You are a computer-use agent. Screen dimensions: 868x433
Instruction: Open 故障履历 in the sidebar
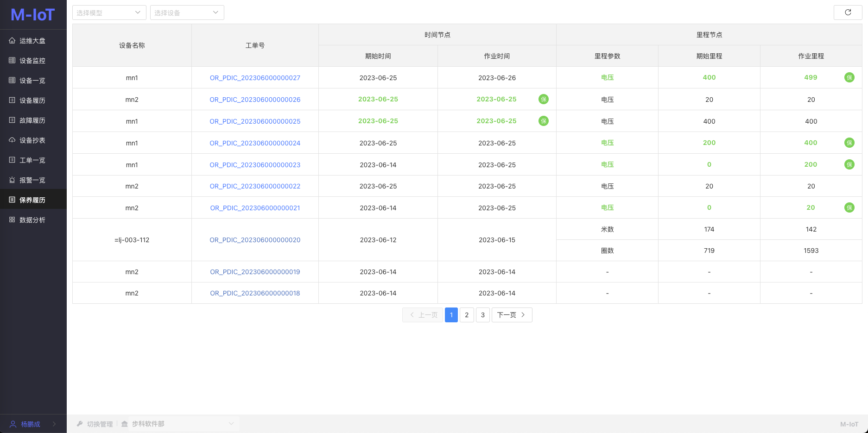pos(33,120)
